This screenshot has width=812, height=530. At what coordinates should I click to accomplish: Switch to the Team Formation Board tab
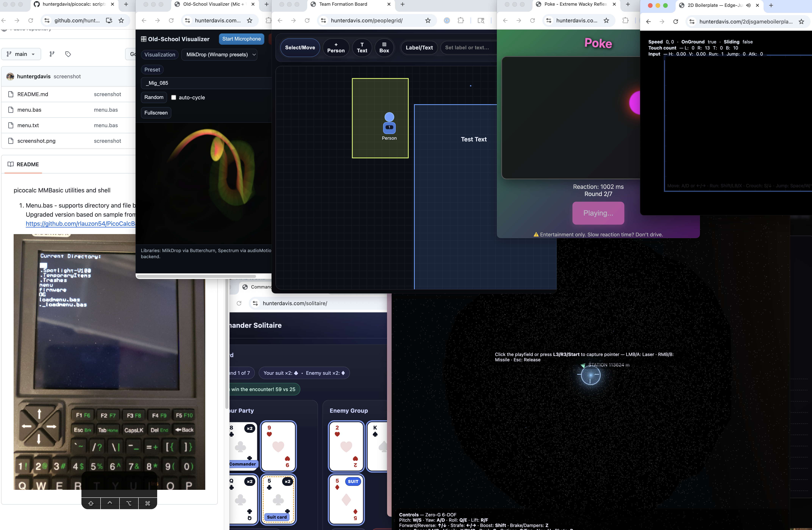(343, 4)
